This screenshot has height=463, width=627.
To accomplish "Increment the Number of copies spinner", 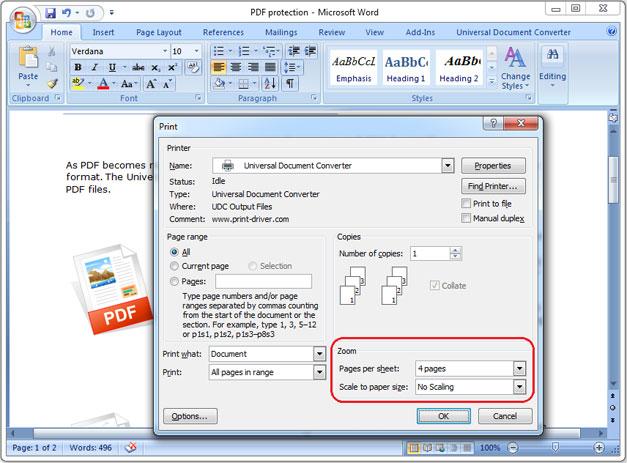I will [455, 250].
